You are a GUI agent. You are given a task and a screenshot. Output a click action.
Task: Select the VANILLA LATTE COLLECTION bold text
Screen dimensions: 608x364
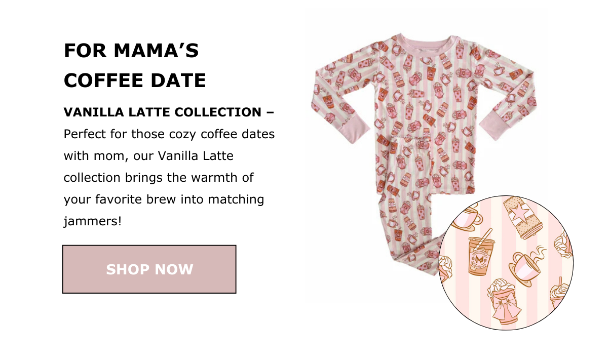point(162,112)
